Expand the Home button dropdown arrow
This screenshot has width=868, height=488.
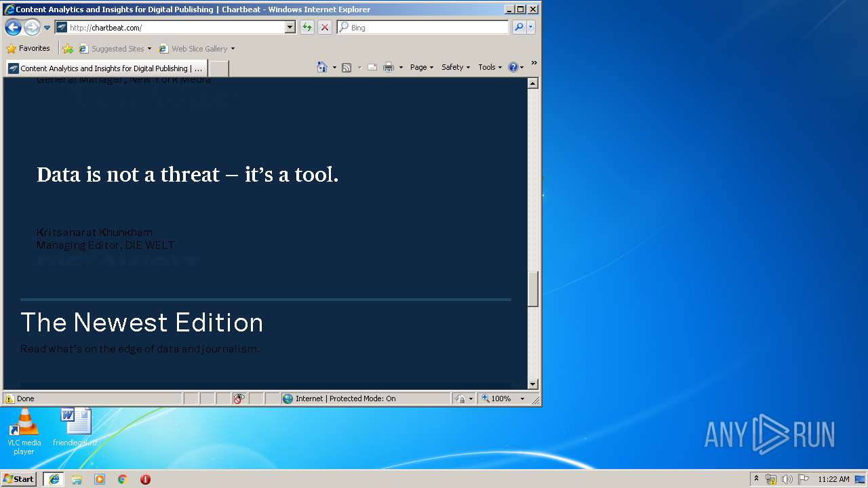(334, 67)
